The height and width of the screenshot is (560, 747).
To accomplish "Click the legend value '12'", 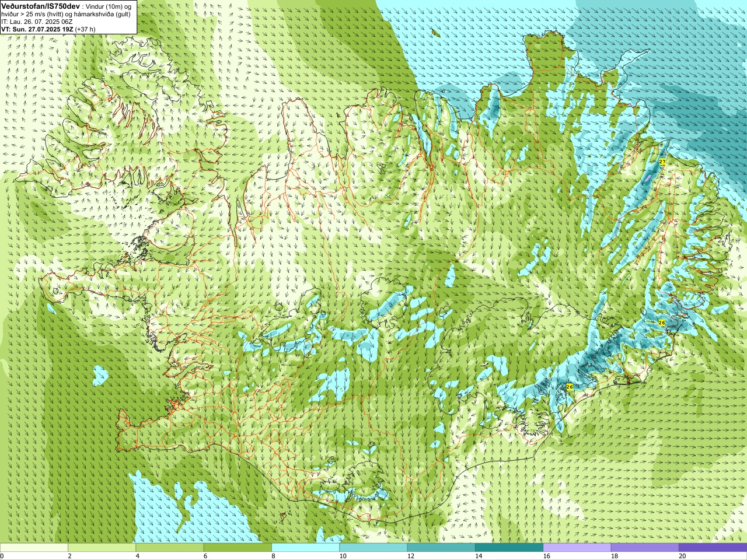I will coord(411,556).
